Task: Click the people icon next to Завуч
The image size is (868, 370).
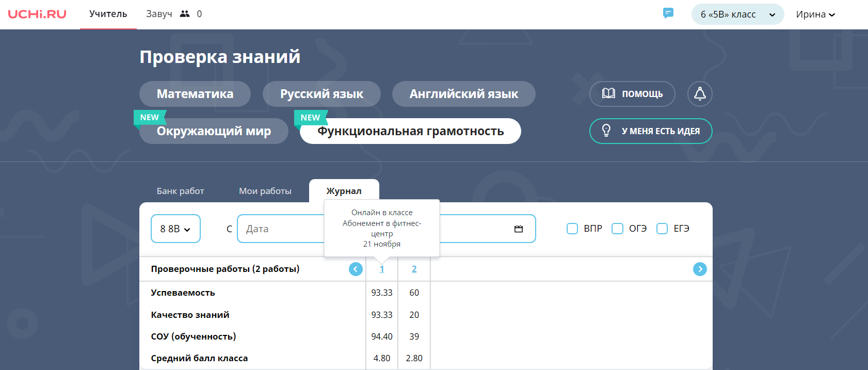Action: pos(185,14)
